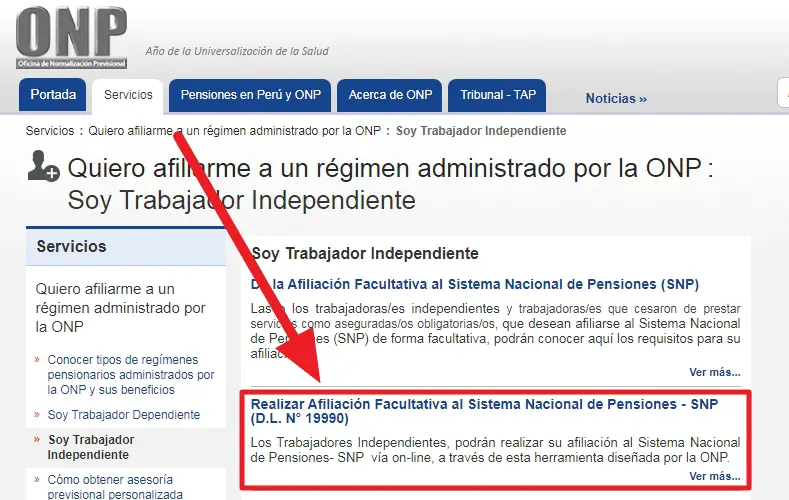Open Cómo obtener asesoría previsional personalizada
This screenshot has height=500, width=789.
(115, 487)
